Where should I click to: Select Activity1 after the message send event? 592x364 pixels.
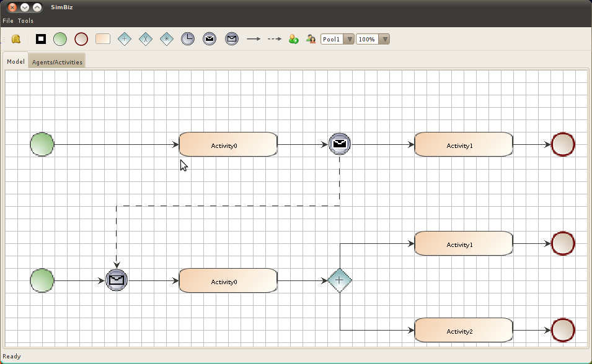[x=464, y=144]
